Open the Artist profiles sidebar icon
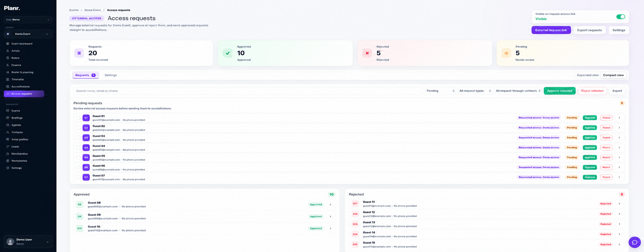The image size is (644, 252). [8, 139]
